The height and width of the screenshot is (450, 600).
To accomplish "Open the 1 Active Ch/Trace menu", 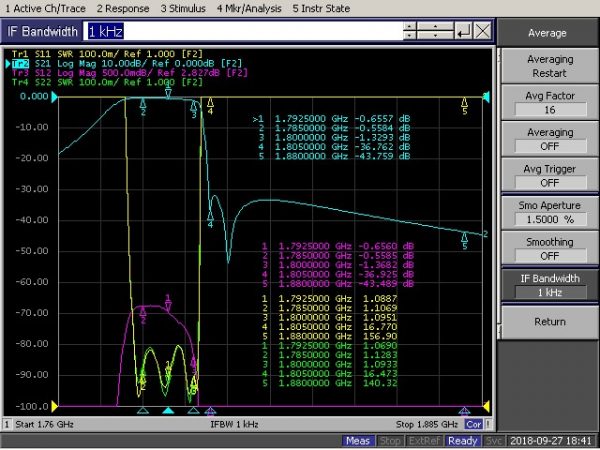I will click(45, 8).
